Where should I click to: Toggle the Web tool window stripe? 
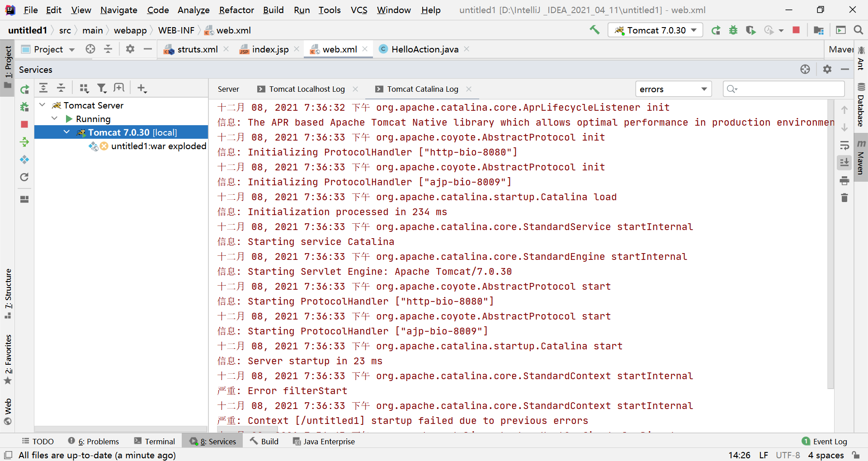(x=8, y=411)
